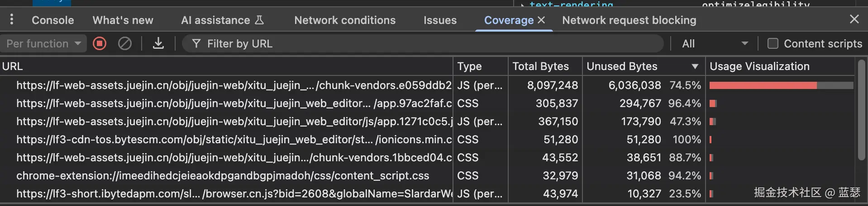Viewport: 868px width, 206px height.
Task: Click the Total Bytes column header
Action: click(540, 66)
